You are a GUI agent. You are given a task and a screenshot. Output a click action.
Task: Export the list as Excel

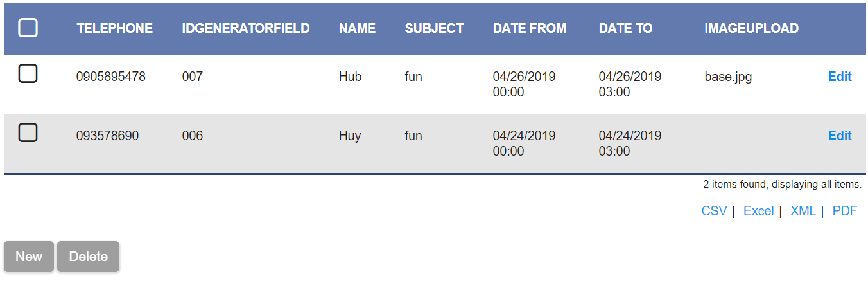tap(758, 211)
